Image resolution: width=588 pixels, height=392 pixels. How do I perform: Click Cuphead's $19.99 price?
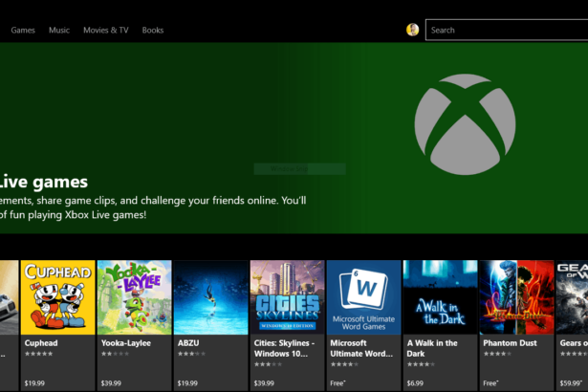(34, 383)
